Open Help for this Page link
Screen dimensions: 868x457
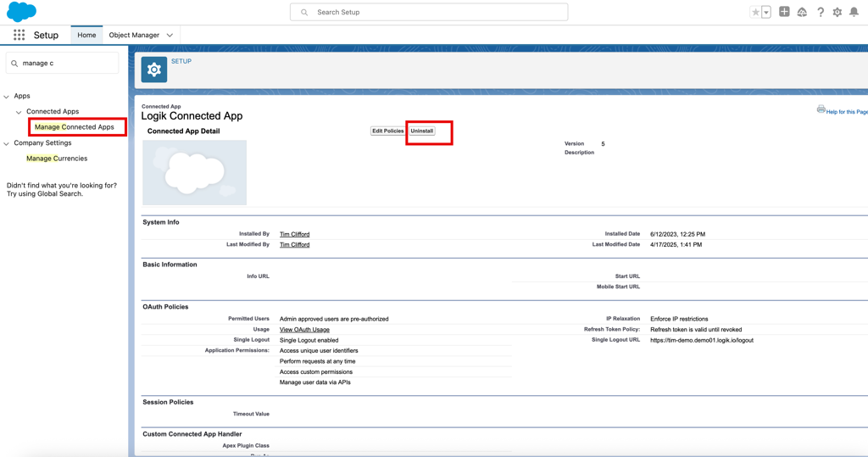(x=847, y=111)
